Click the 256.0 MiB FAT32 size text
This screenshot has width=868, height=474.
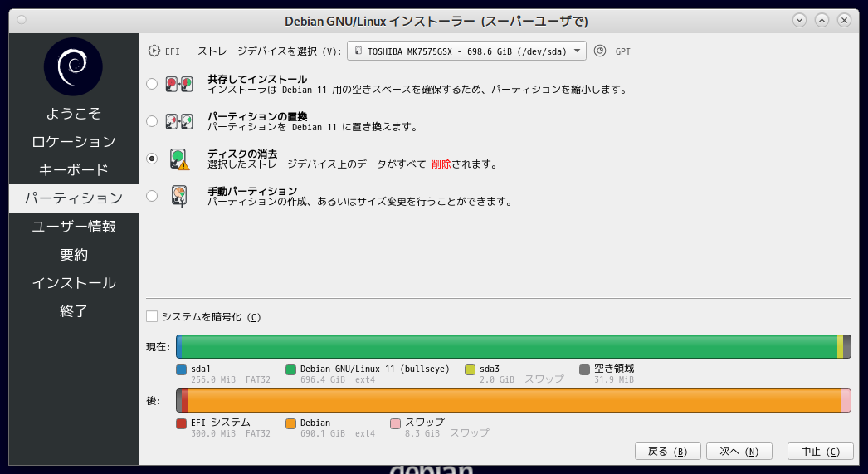click(231, 380)
